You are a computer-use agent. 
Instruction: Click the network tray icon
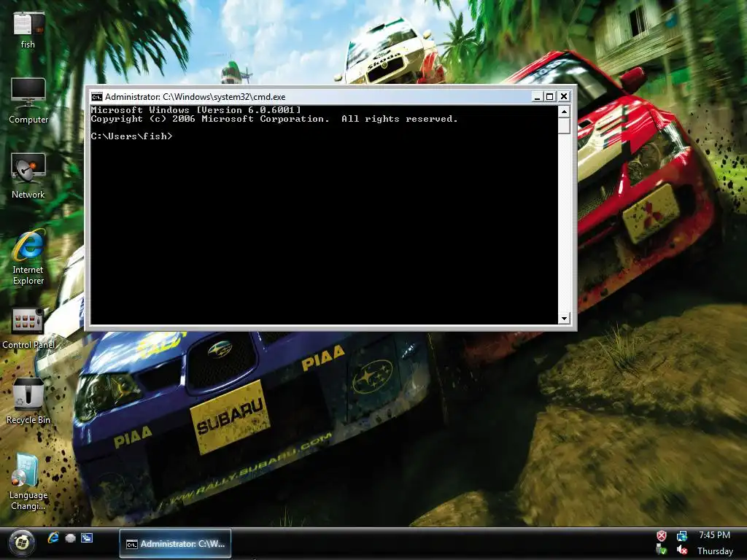[x=682, y=536]
